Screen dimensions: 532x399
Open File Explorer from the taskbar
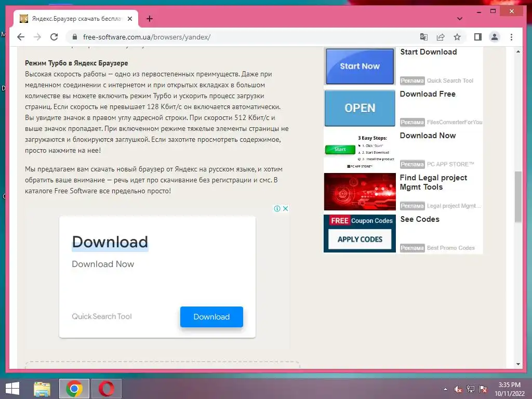click(42, 389)
